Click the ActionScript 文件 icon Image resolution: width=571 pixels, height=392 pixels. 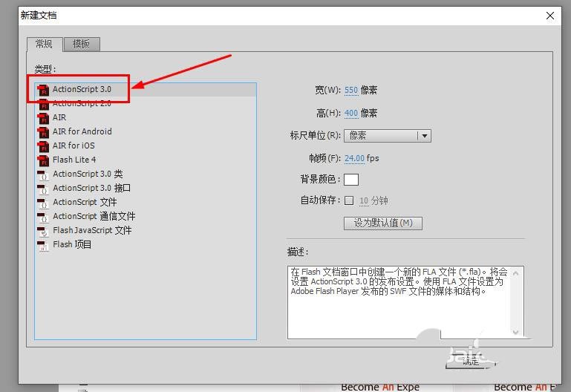coord(43,203)
